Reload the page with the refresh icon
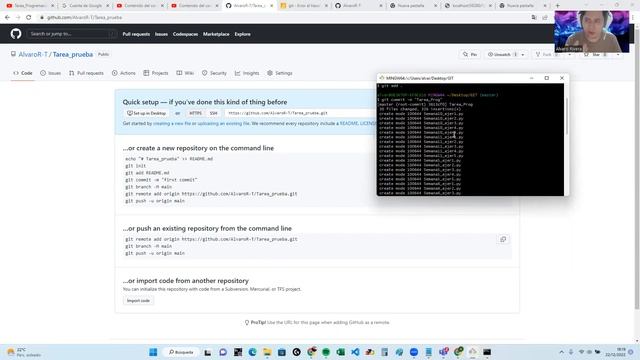Screen dimensions: 640x360 (29, 18)
